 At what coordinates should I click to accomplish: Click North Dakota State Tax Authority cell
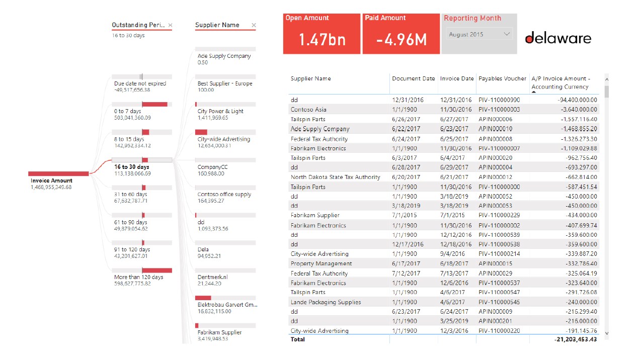tap(335, 177)
